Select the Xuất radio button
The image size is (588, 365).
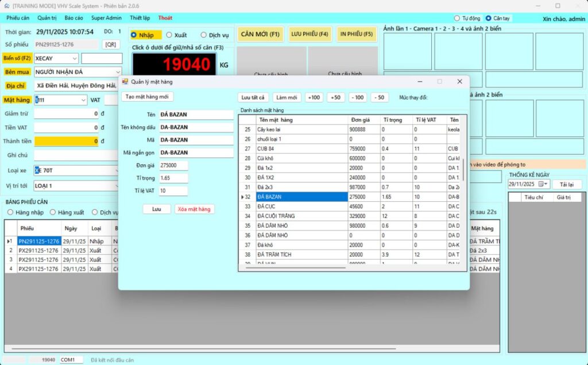coord(171,35)
